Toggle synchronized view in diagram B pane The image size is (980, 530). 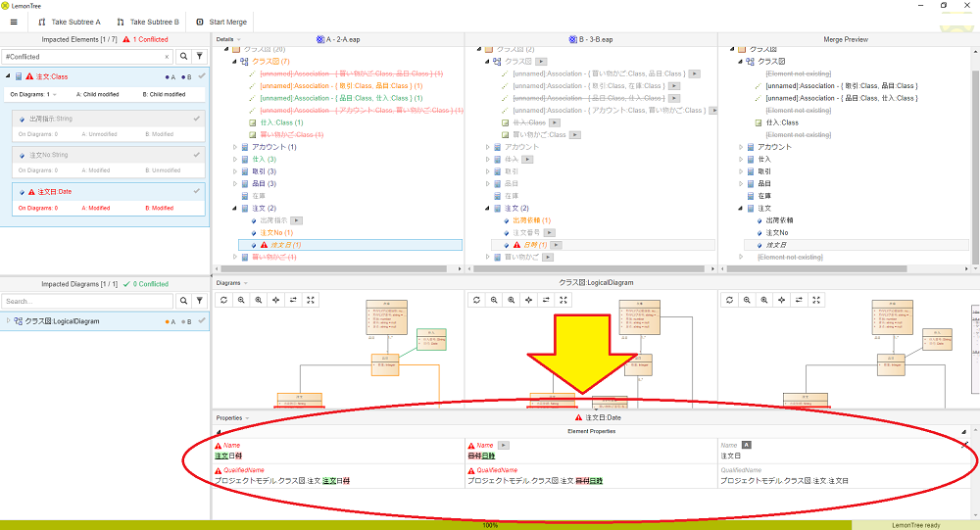click(546, 300)
